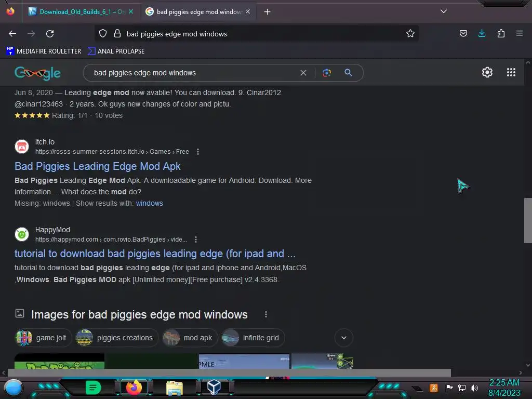This screenshot has width=532, height=399.
Task: Open the MEDIAFIRE ROULETTER bookmark
Action: [x=44, y=51]
